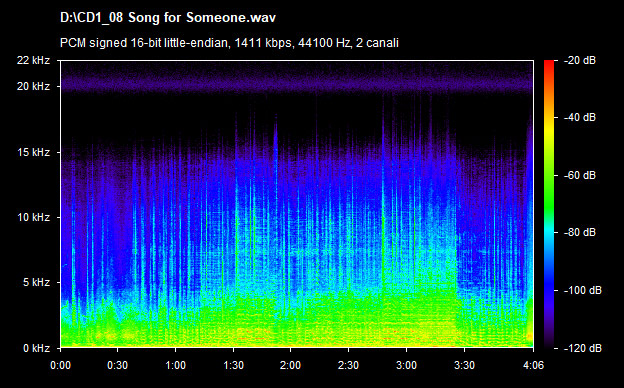Select the 2:00 timeline marker
The image size is (624, 388).
[x=291, y=365]
